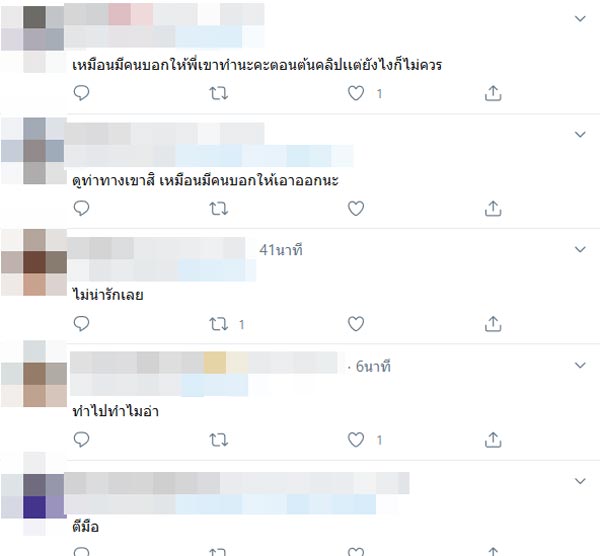The height and width of the screenshot is (556, 600).
Task: Open avatar of the ตีมือ commenter
Action: 34,496
